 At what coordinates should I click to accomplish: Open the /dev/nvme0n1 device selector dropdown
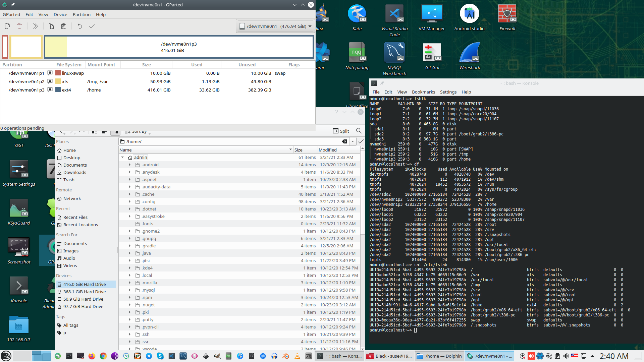point(276,26)
